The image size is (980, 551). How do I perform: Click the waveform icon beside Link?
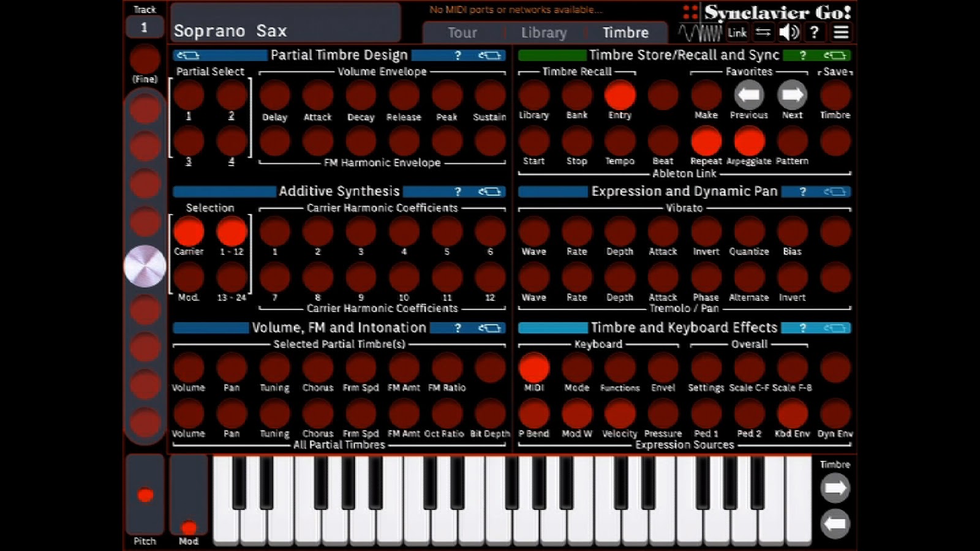701,32
